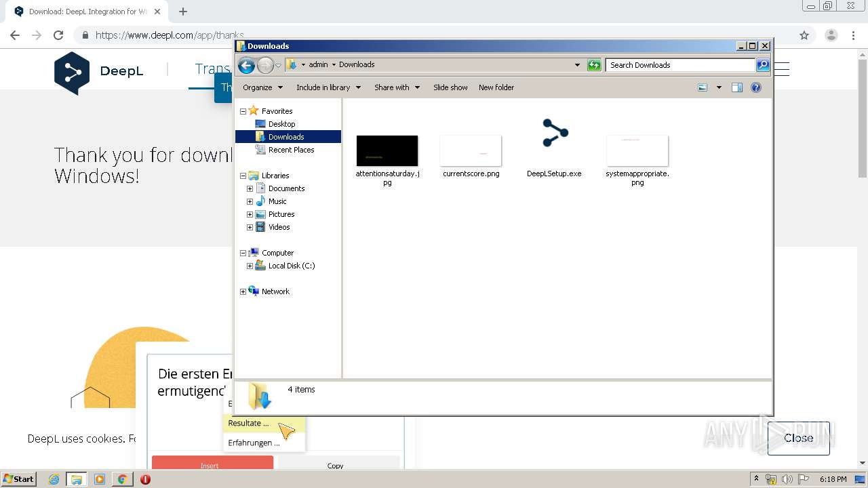This screenshot has width=868, height=488.
Task: Click Close on the cookie banner
Action: click(798, 438)
